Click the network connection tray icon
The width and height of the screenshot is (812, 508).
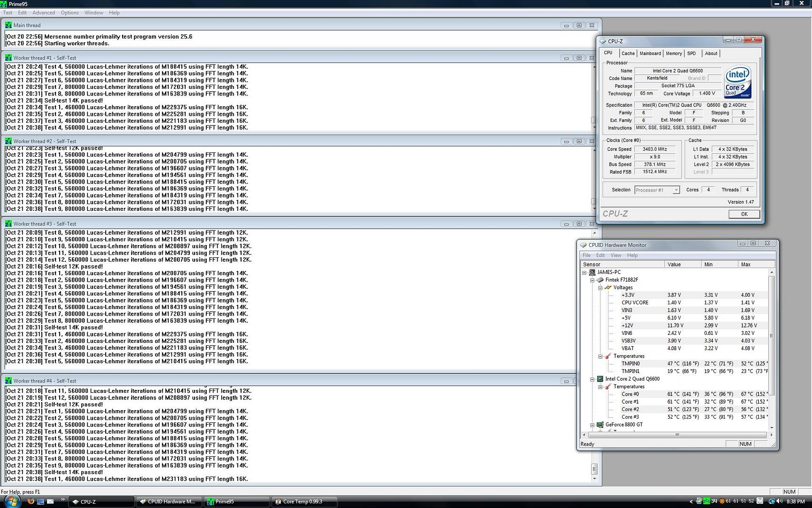coord(771,501)
